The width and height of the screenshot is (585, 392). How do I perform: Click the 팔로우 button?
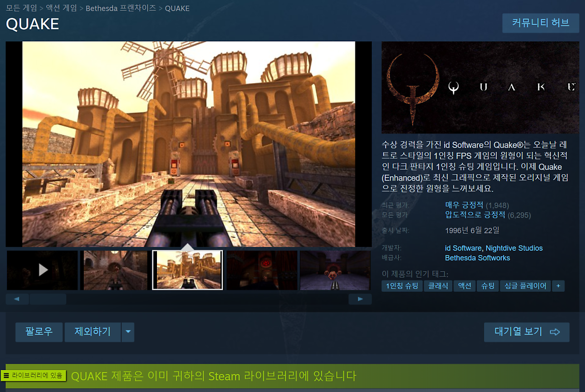tap(39, 332)
